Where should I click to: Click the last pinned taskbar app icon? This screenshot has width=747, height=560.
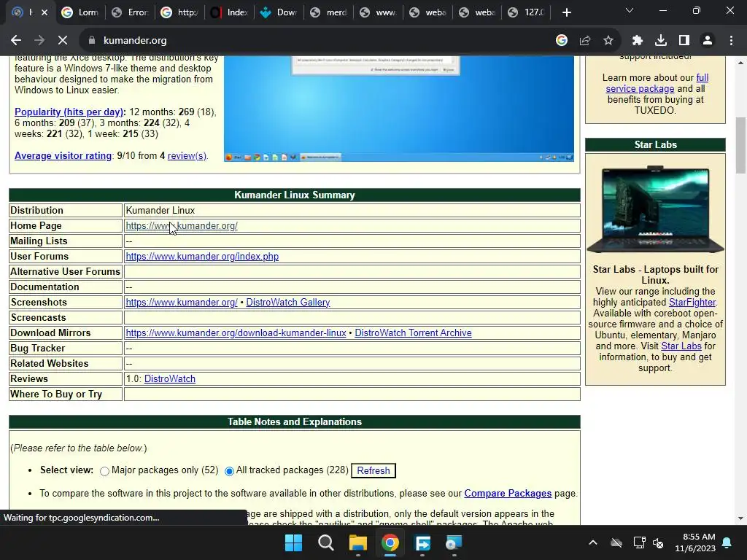(x=454, y=542)
